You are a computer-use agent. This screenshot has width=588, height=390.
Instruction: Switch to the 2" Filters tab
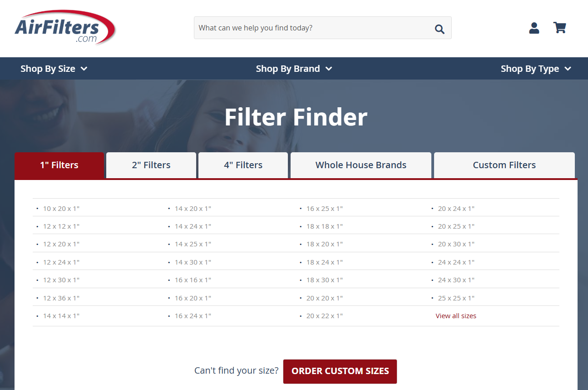[151, 165]
